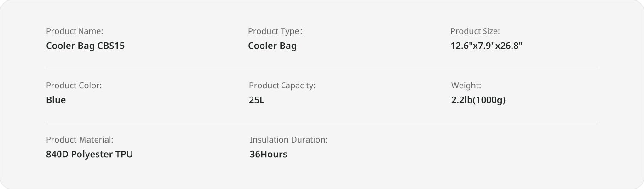Image resolution: width=644 pixels, height=189 pixels.
Task: Click the empty cell beside Insulation Duration
Action: (524, 147)
